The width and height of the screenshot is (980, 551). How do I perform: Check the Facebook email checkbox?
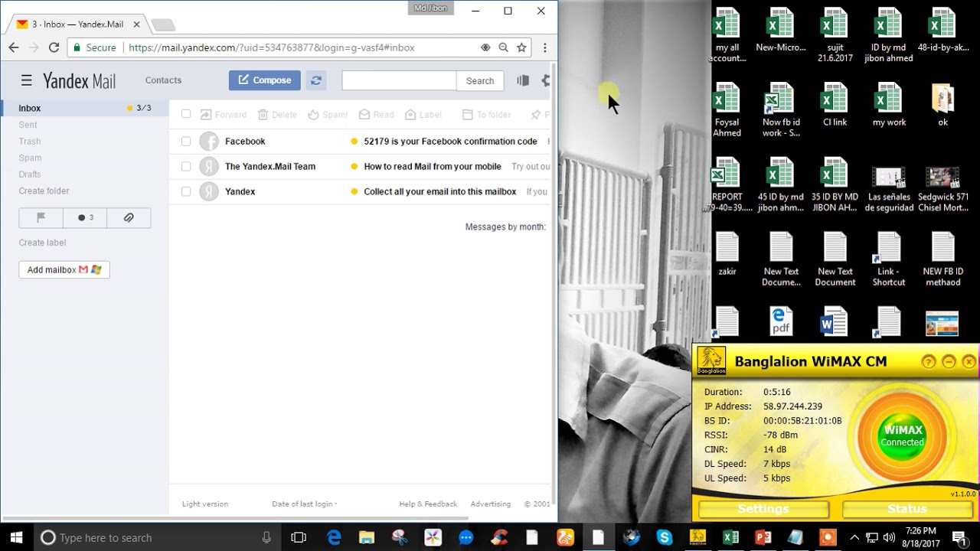(186, 142)
